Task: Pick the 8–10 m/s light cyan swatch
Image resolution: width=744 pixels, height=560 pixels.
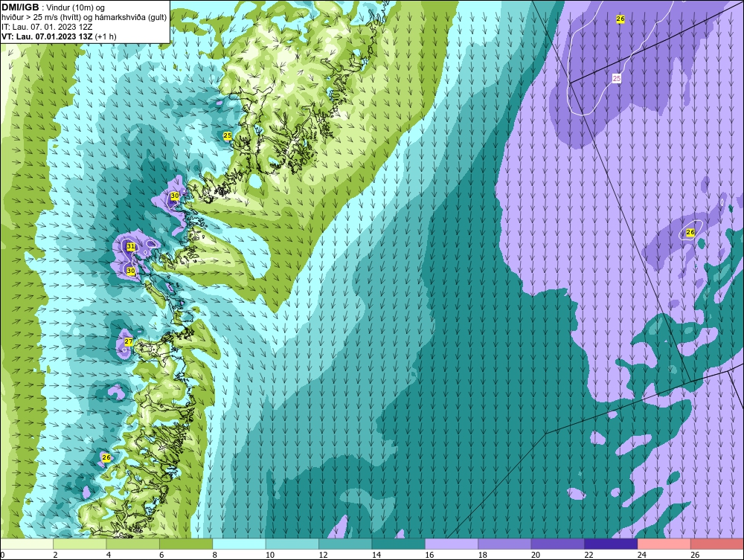Action: (x=239, y=544)
